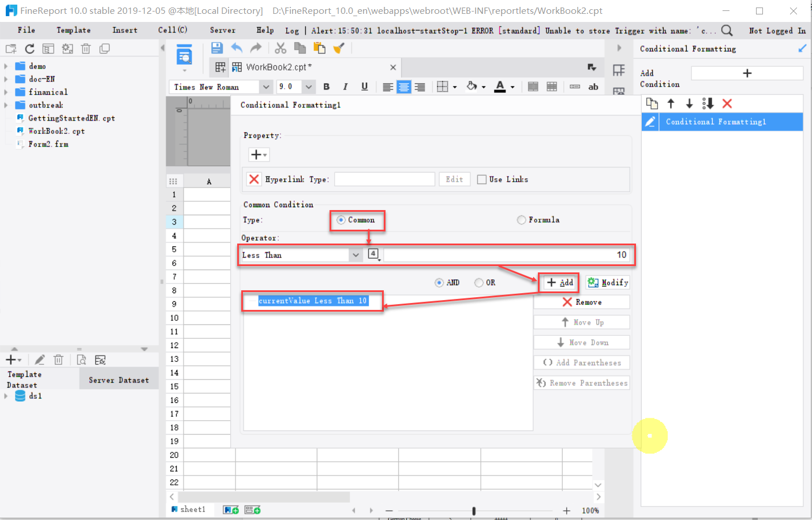Save the current workbook
Screen dimensions: 812x520
(216, 48)
